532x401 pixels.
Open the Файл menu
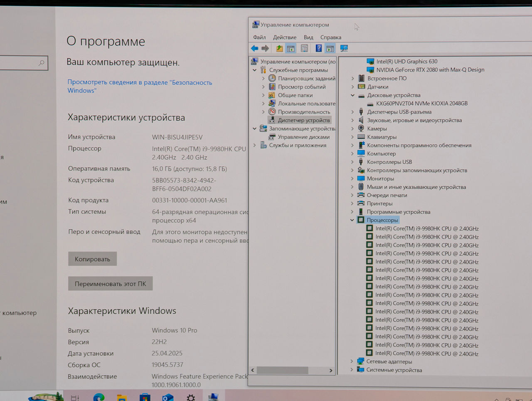tap(259, 37)
